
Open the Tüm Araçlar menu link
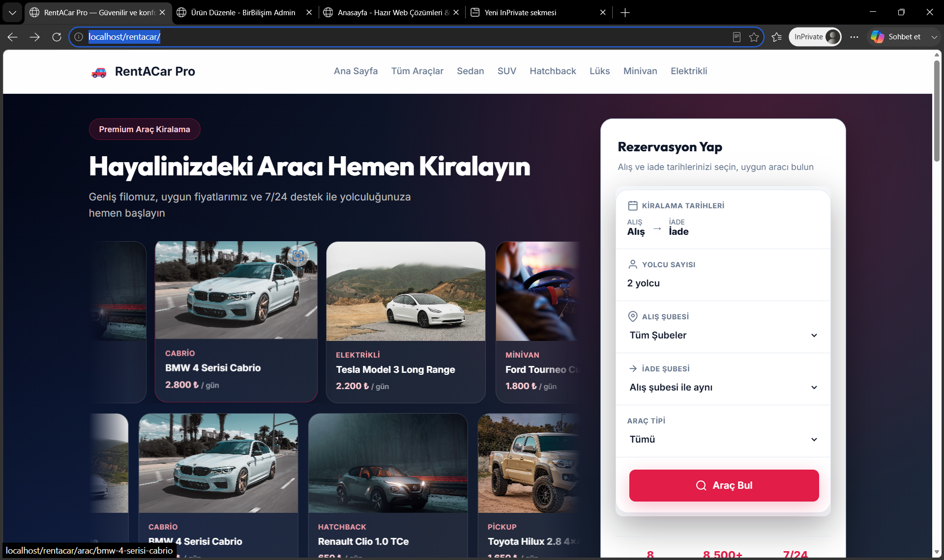417,71
